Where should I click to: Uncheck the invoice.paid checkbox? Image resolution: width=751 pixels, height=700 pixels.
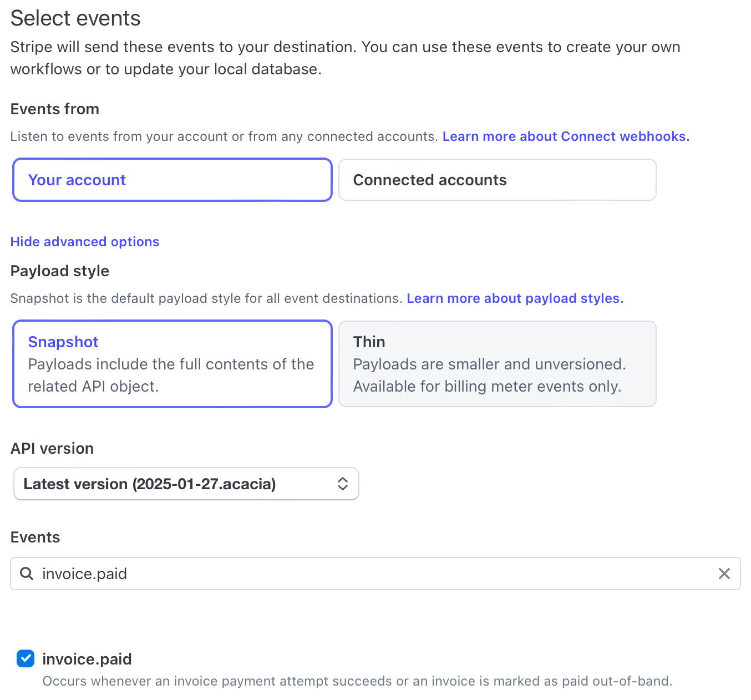(x=26, y=658)
